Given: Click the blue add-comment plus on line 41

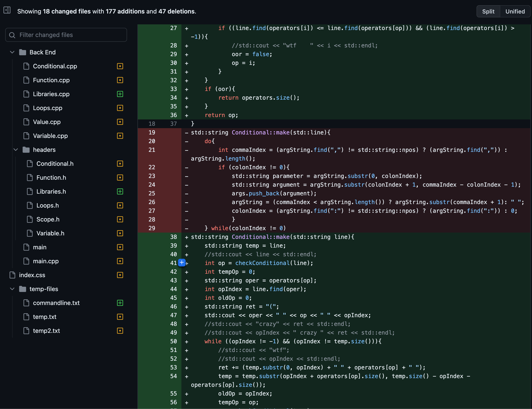Looking at the screenshot, I should tap(182, 262).
